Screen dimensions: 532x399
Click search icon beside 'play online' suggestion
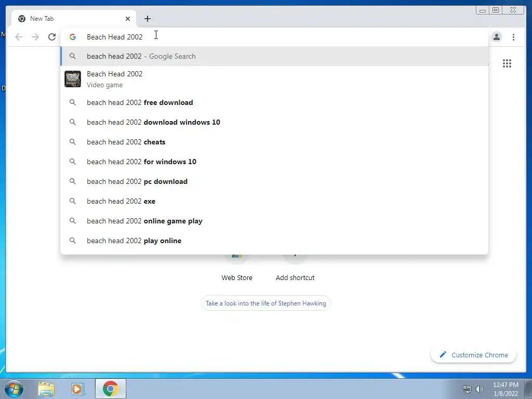(x=73, y=240)
